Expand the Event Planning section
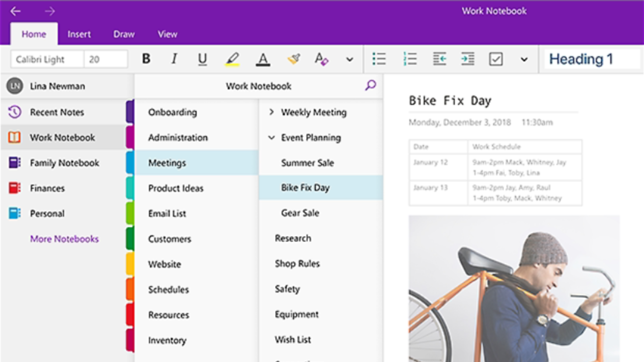 272,138
